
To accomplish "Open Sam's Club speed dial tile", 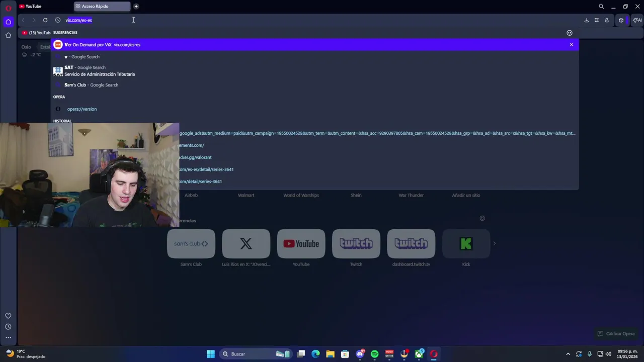I will [191, 244].
